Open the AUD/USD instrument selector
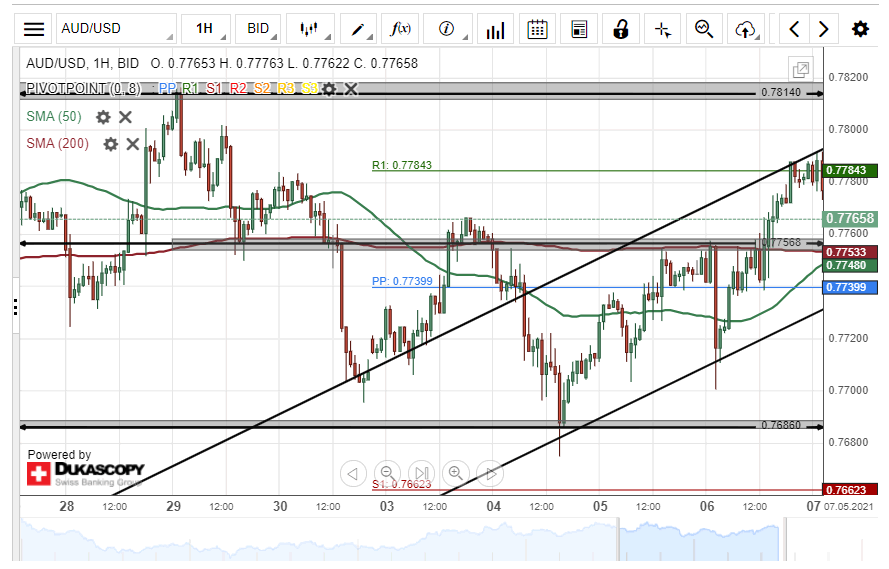 (x=116, y=29)
